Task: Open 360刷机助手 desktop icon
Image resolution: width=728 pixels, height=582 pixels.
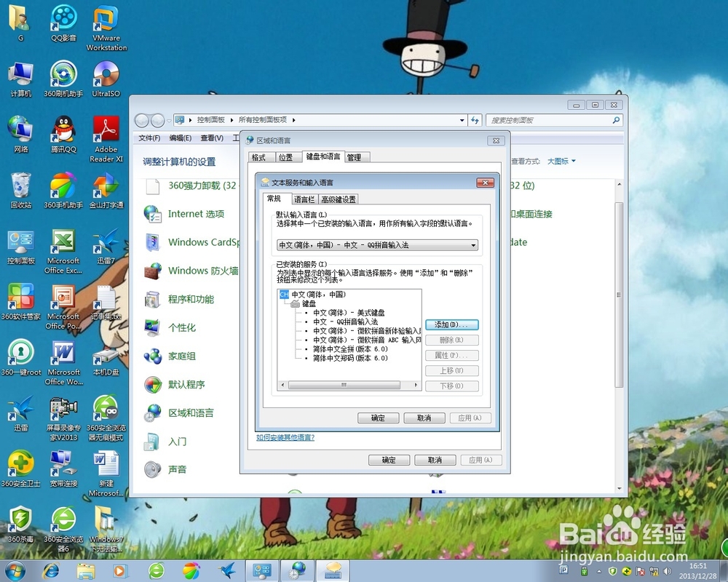Action: 63,79
